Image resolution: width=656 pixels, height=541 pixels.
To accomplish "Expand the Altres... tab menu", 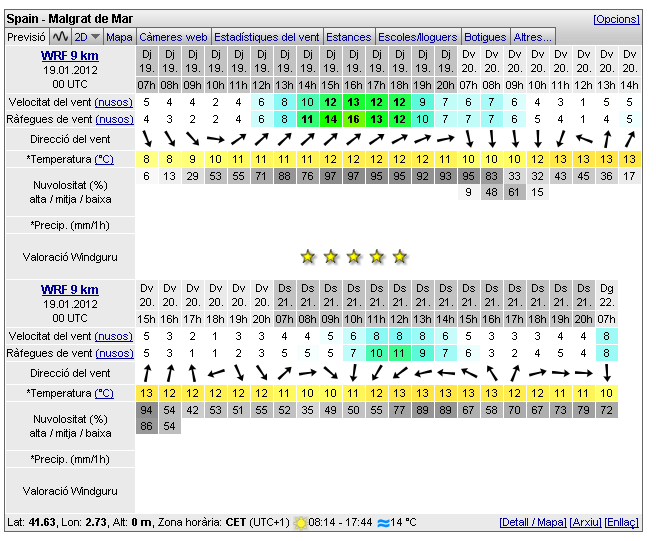I will tap(532, 37).
